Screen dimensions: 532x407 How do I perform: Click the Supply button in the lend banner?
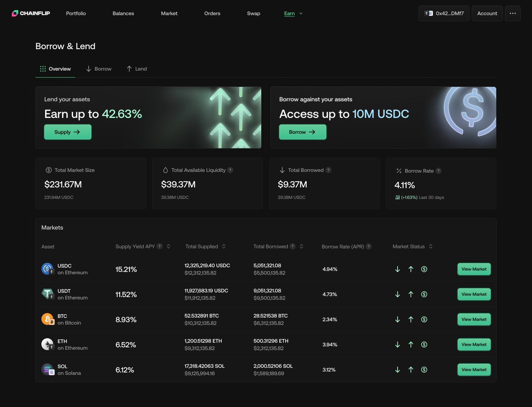(x=67, y=132)
